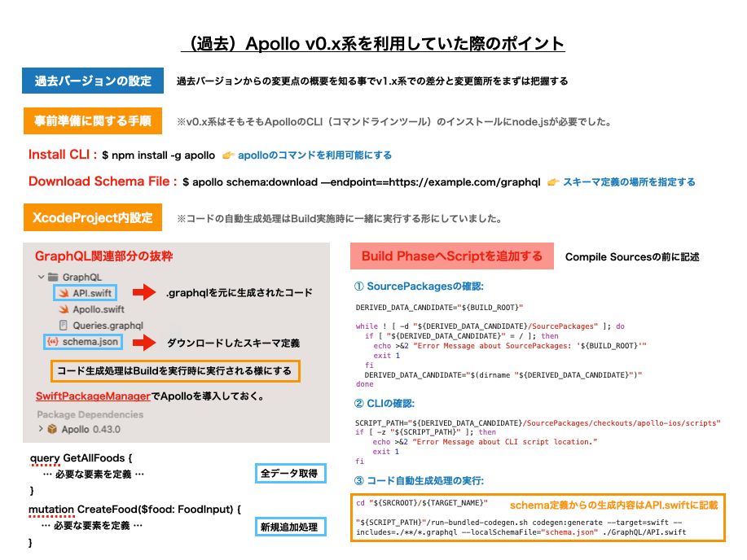Click the '① SourcePackagesの確認:' heading
Viewport: 747px width, 560px height.
pos(419,287)
